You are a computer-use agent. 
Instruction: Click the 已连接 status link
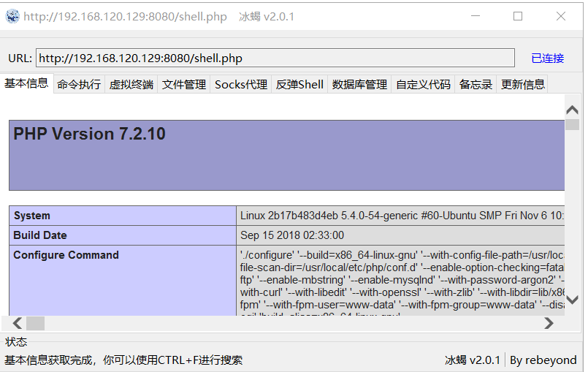point(548,58)
